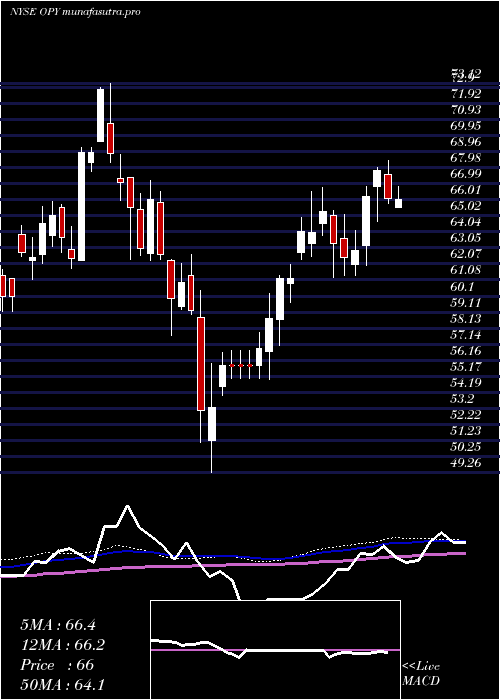Select the long red candle dropping to 53

[201, 364]
